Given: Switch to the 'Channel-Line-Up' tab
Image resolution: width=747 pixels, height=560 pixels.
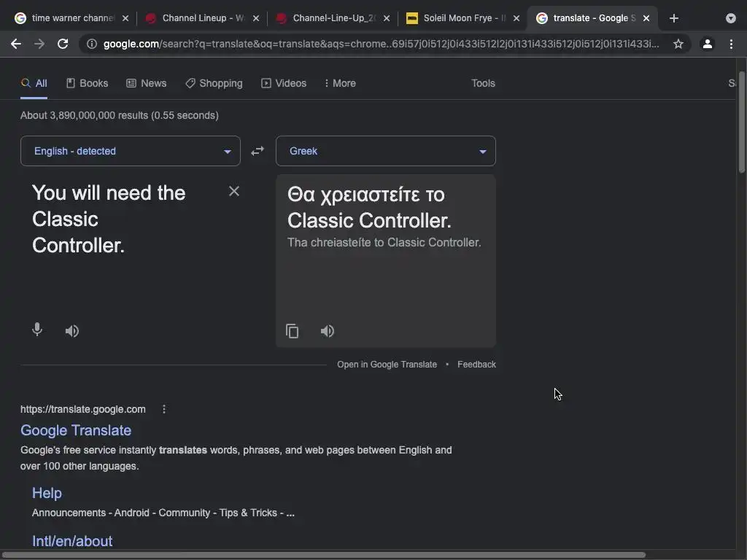Looking at the screenshot, I should point(333,18).
